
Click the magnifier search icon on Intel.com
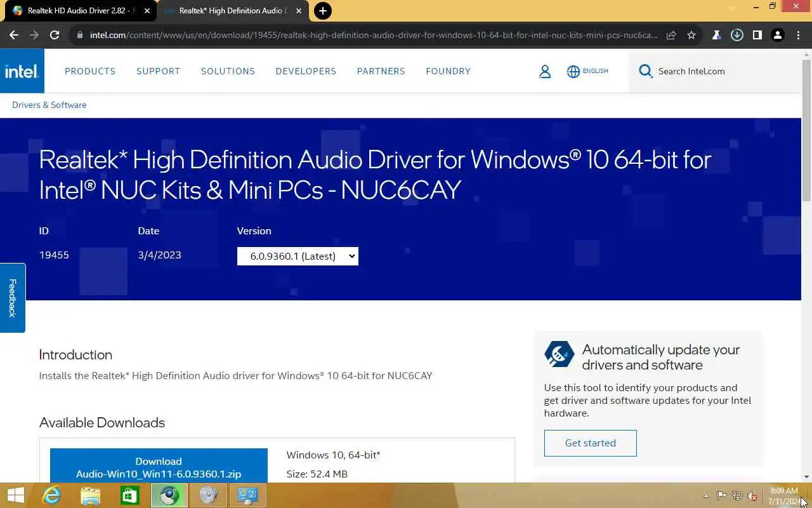point(645,71)
